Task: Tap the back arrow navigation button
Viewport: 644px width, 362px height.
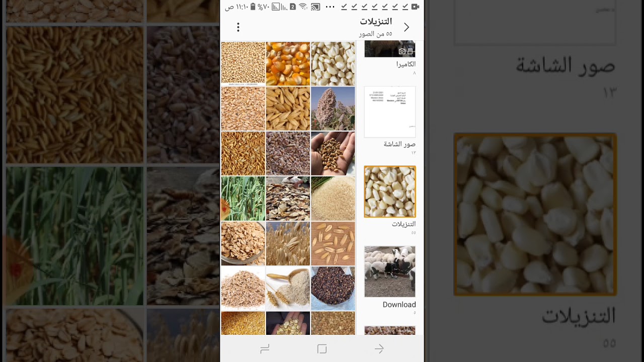Action: click(379, 349)
